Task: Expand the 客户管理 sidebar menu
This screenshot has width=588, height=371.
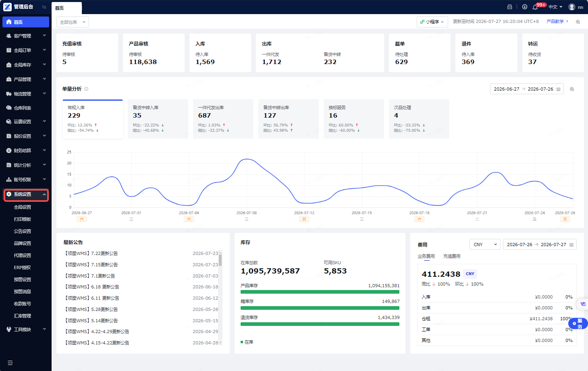Action: pyautogui.click(x=26, y=36)
